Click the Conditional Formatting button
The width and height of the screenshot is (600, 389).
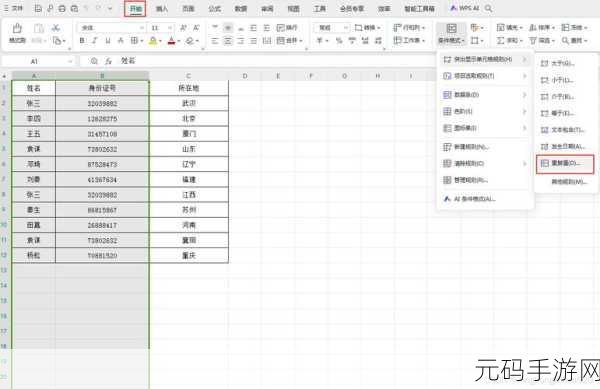452,33
